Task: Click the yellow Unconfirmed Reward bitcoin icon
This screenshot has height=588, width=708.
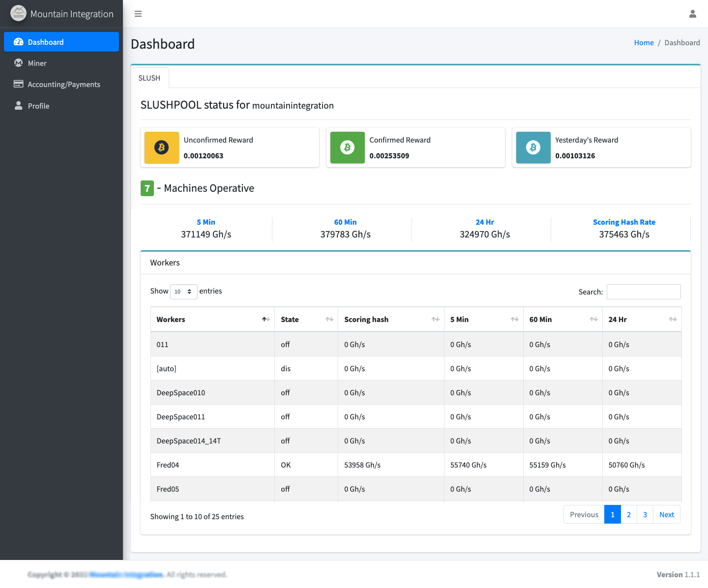Action: tap(162, 147)
